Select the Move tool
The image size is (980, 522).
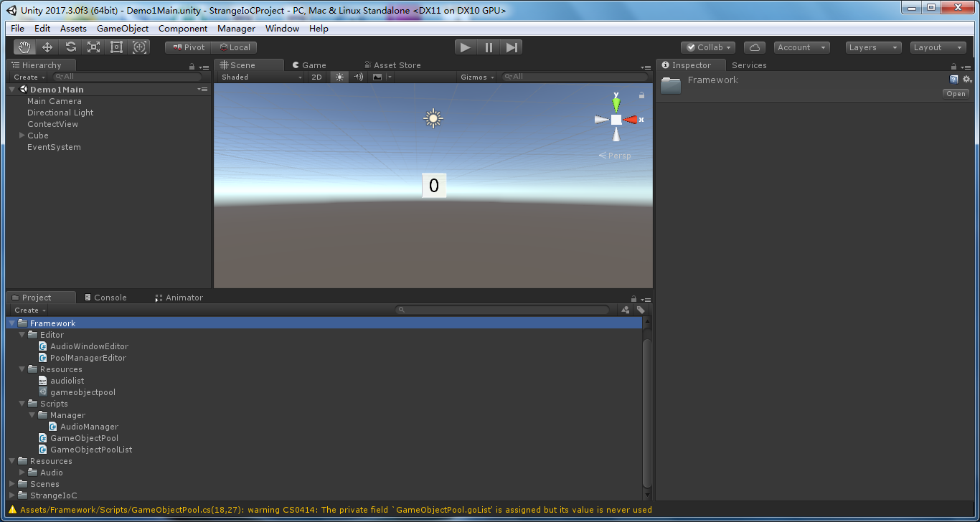pos(47,47)
